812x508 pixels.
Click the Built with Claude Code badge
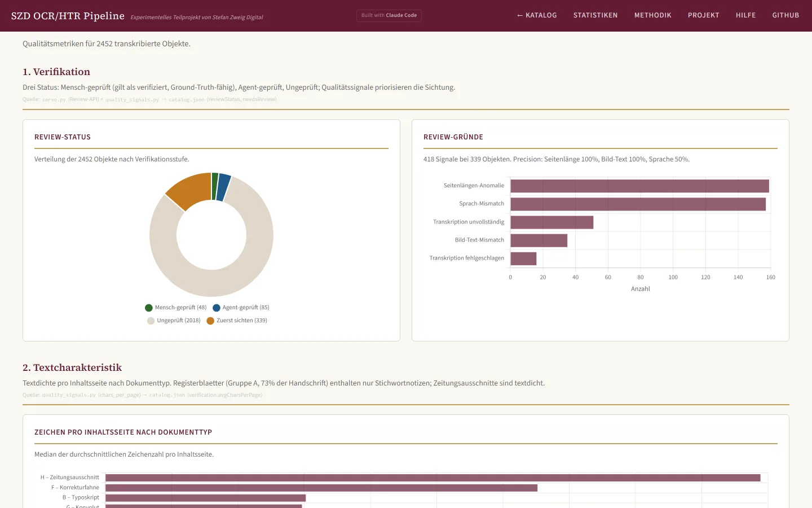(389, 15)
